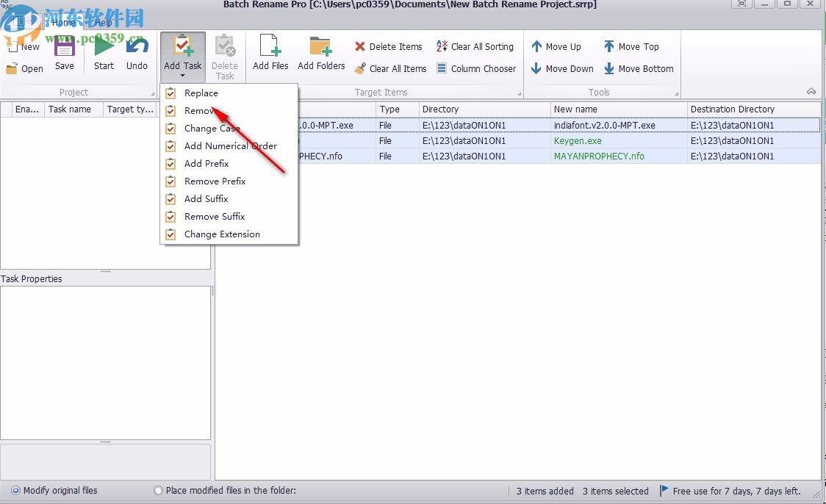Viewport: 826px width, 504px height.
Task: Select Modify original files radio
Action: (16, 490)
